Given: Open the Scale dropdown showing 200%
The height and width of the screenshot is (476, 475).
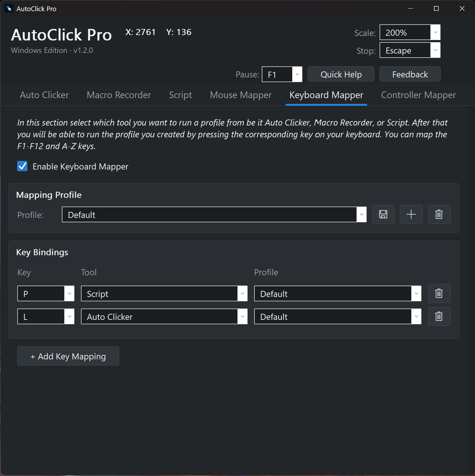Looking at the screenshot, I should [410, 32].
